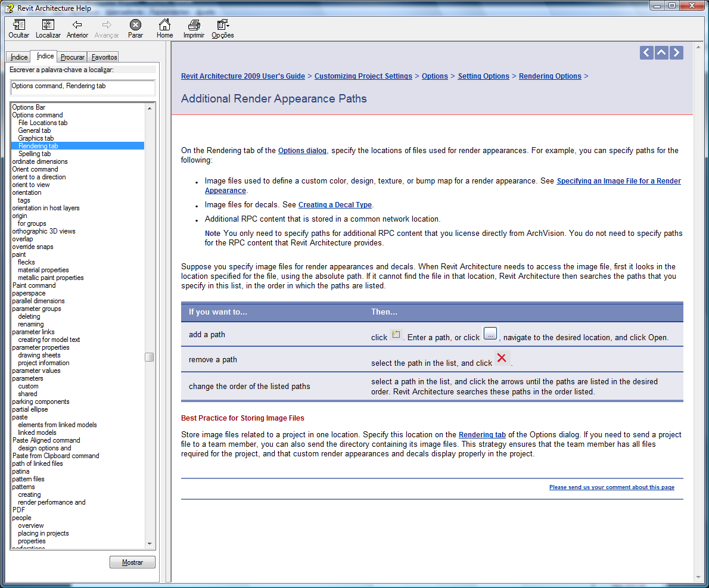Click the Ocultar (hide) toolbar icon
The height and width of the screenshot is (588, 709).
coord(19,25)
